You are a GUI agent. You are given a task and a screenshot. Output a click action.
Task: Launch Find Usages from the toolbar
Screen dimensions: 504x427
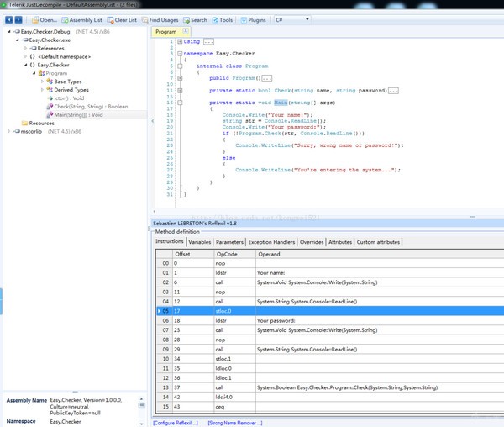point(158,18)
